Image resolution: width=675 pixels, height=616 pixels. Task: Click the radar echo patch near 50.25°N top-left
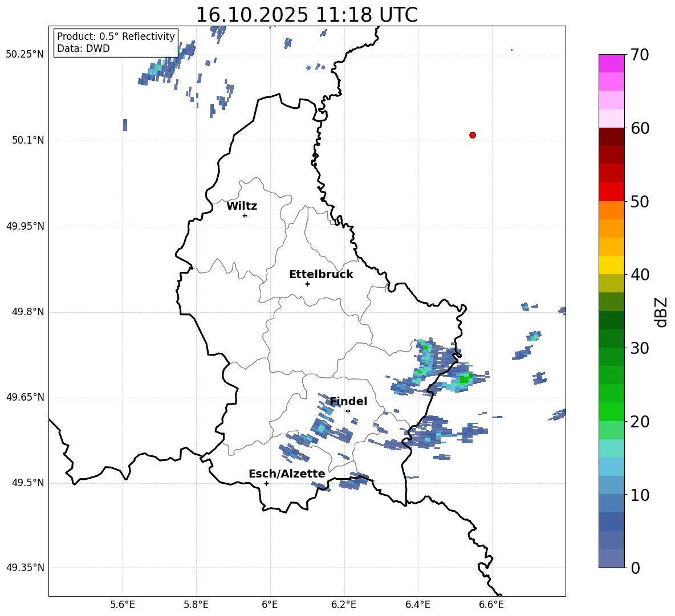167,64
